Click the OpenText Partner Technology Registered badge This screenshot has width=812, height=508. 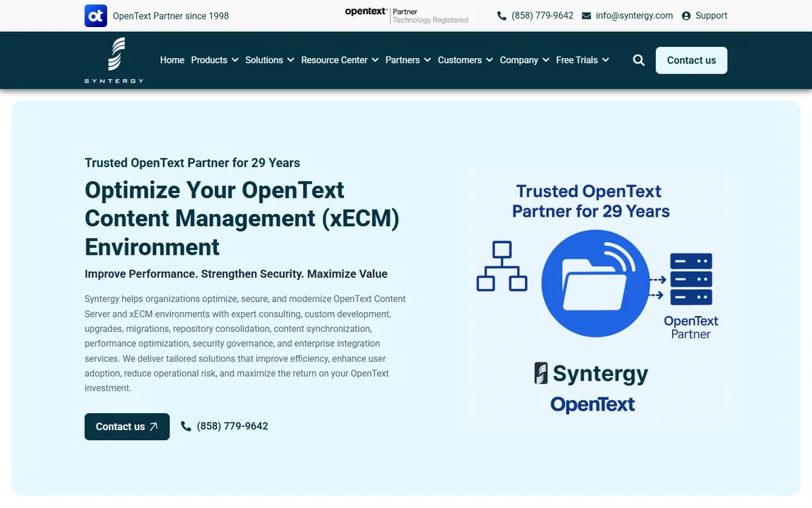click(407, 16)
